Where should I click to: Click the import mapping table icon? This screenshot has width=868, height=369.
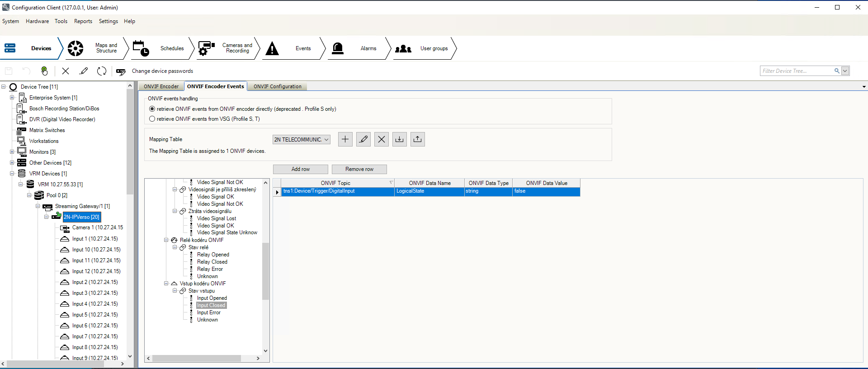[x=399, y=139]
